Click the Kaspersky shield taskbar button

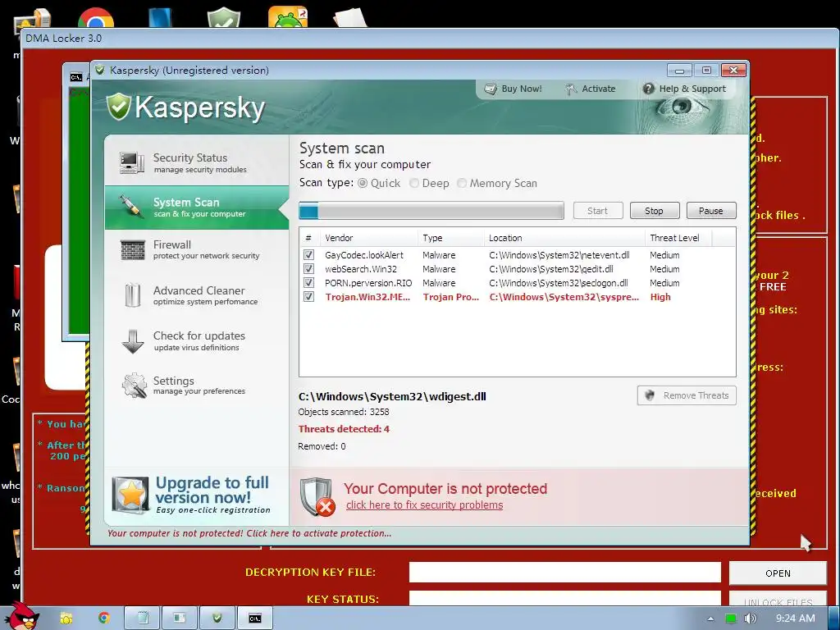217,619
